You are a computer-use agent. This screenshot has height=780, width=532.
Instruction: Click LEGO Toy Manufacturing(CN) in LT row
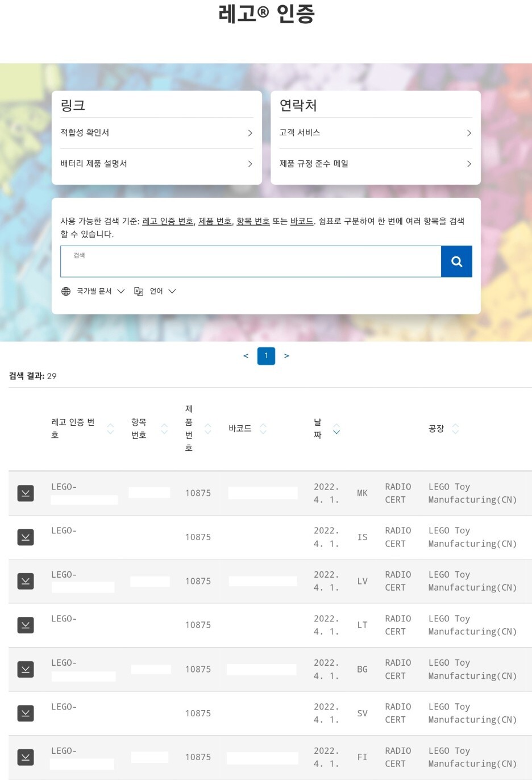click(x=472, y=625)
